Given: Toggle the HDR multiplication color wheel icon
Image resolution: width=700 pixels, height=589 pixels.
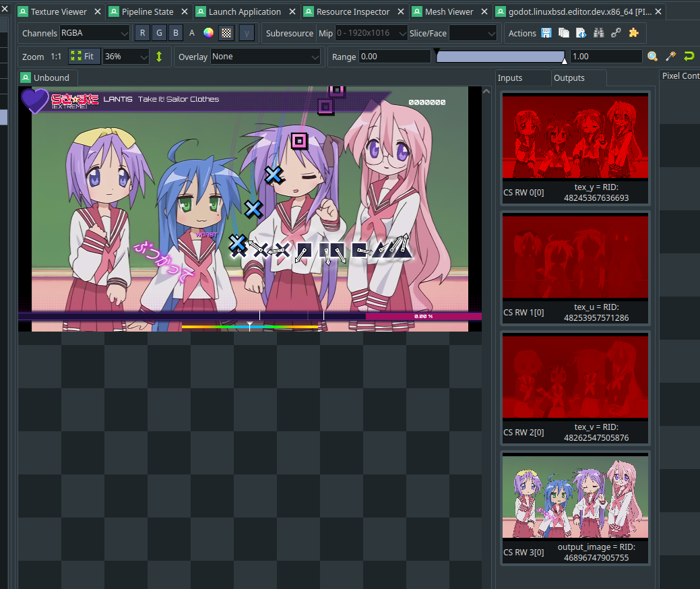Looking at the screenshot, I should coord(208,32).
